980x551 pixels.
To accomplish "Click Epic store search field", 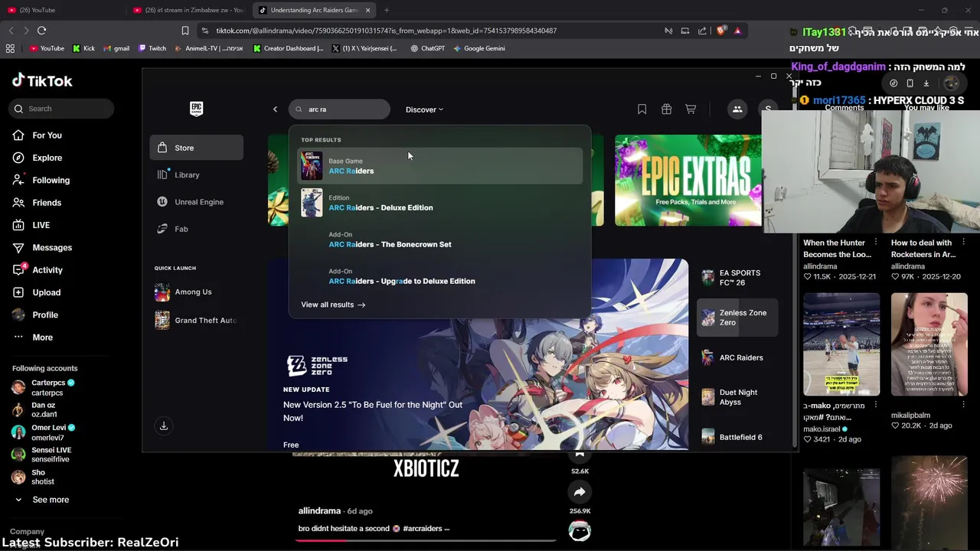I will click(x=339, y=109).
